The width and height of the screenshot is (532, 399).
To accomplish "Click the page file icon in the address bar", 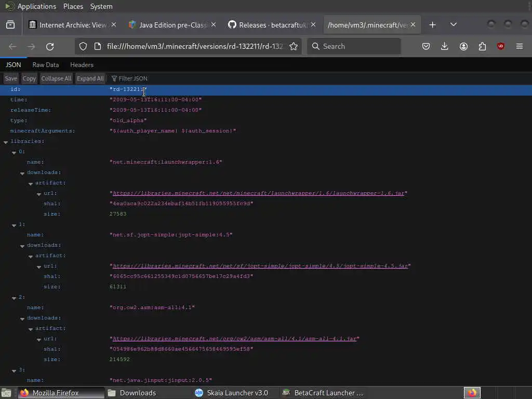I will [x=97, y=46].
